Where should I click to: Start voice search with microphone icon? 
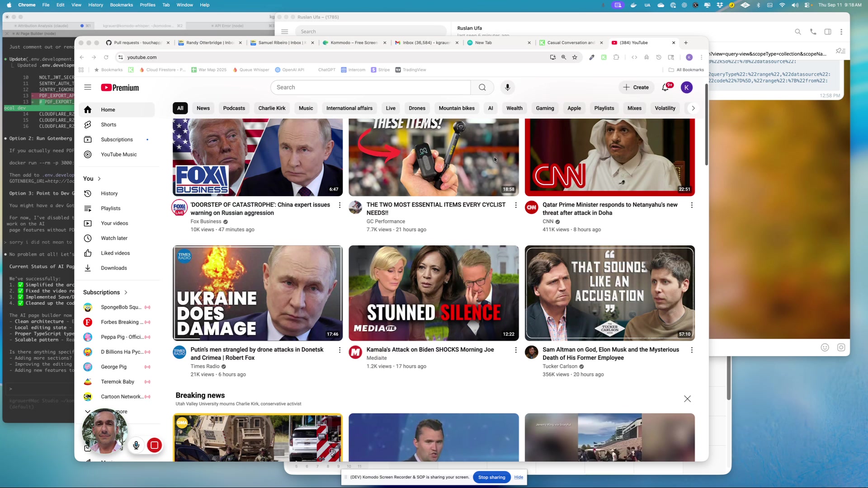[x=507, y=87]
